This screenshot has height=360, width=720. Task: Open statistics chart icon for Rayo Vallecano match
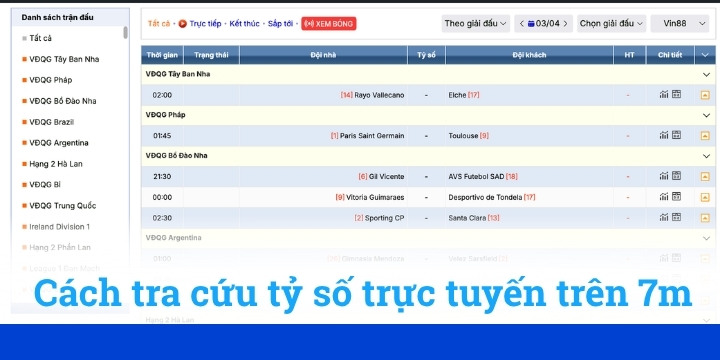[x=664, y=95]
